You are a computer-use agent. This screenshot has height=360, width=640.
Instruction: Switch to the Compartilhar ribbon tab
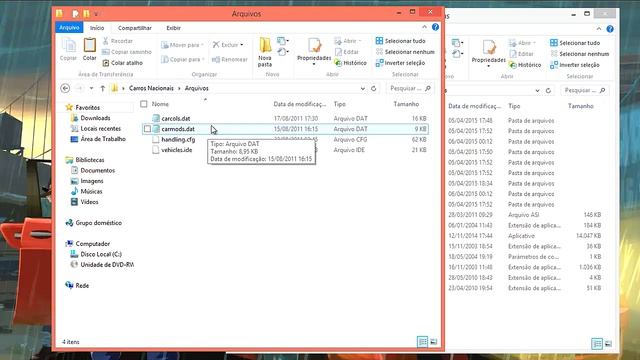[x=135, y=28]
